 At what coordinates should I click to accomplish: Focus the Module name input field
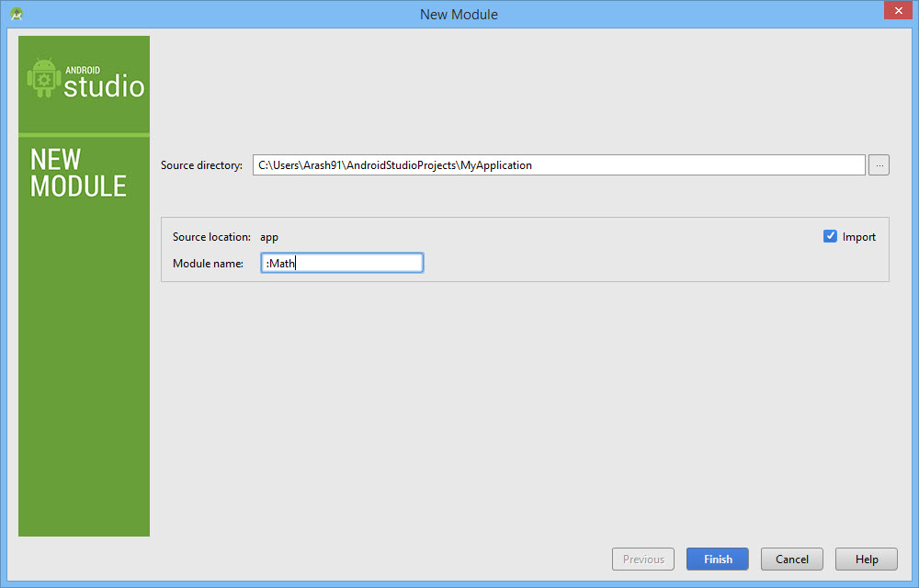coord(342,263)
